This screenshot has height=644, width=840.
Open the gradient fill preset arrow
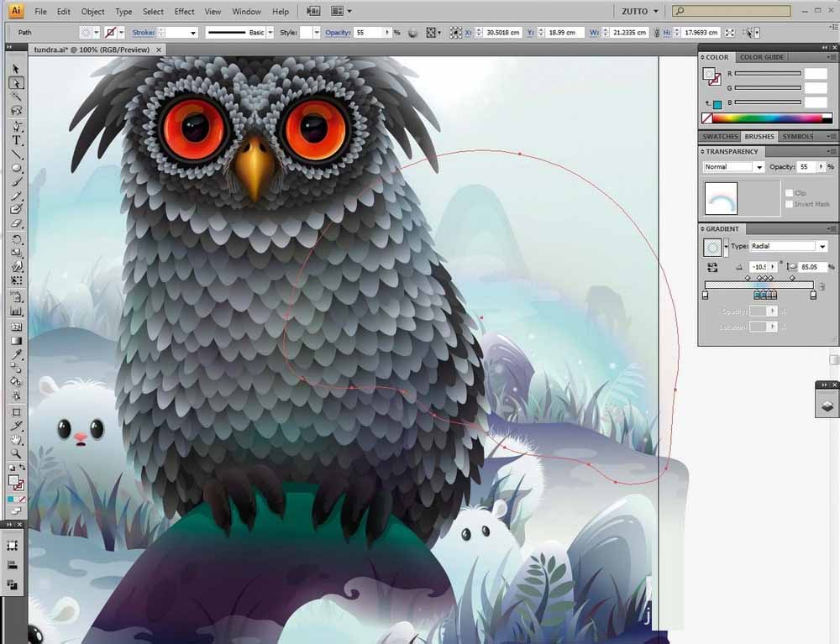(726, 246)
